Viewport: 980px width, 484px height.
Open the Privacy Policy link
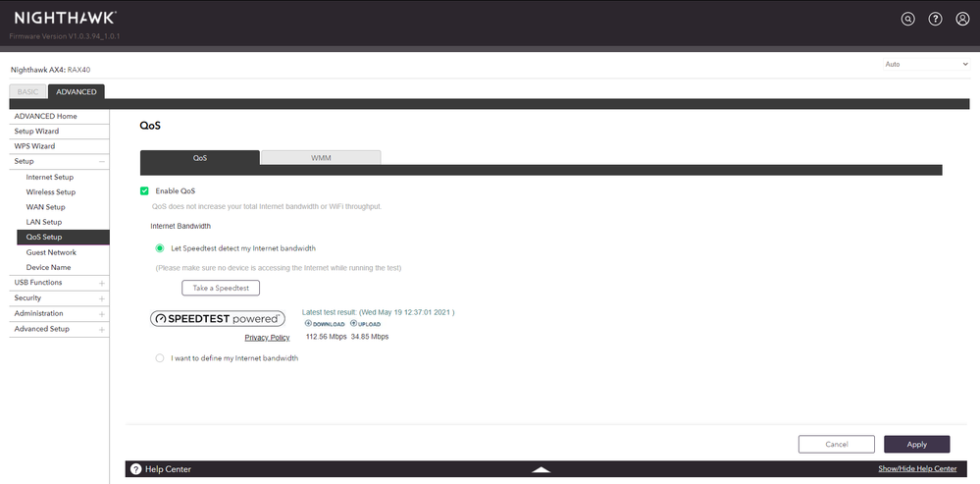point(268,338)
